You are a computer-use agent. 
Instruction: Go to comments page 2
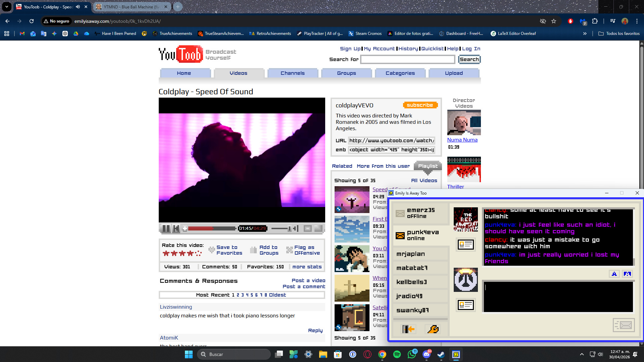pos(238,295)
